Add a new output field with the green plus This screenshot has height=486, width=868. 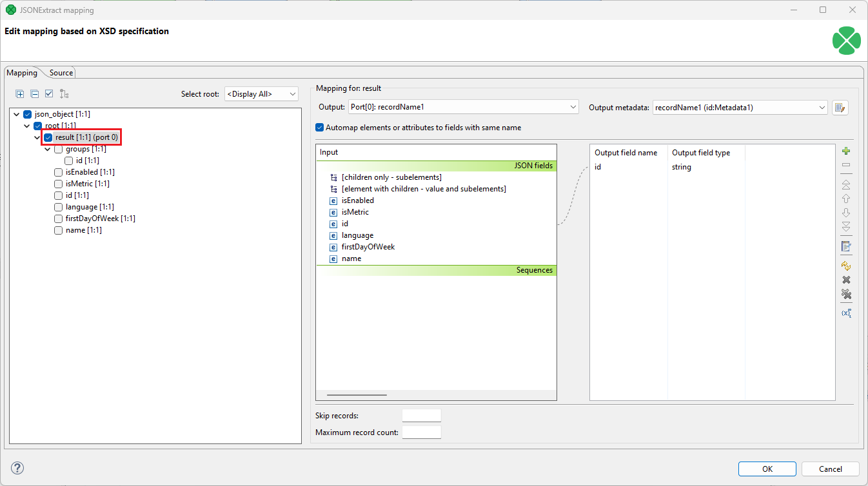coord(846,150)
